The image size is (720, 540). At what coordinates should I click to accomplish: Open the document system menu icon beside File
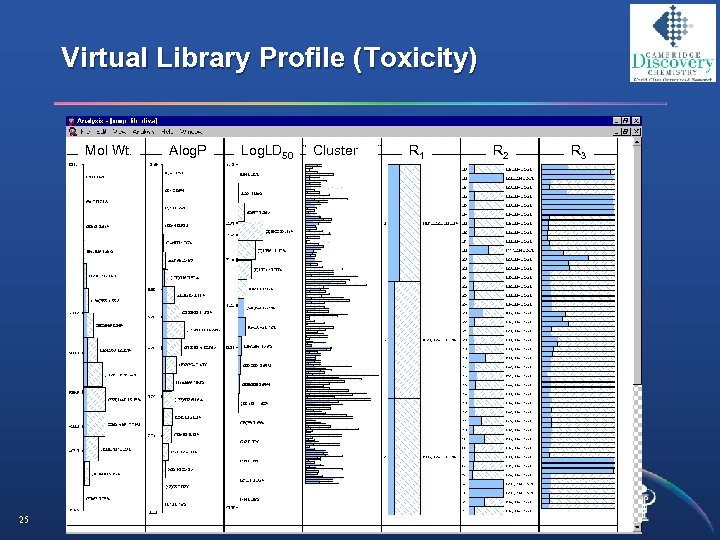(73, 132)
